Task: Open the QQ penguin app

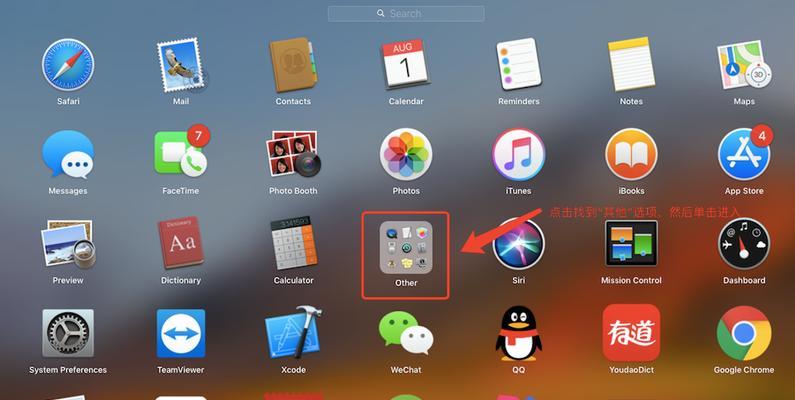Action: coord(518,334)
